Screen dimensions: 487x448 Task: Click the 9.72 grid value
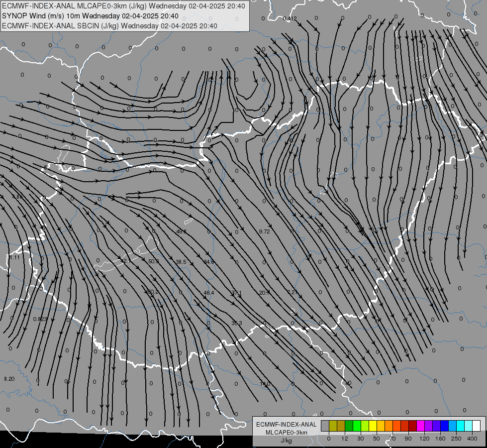(264, 231)
